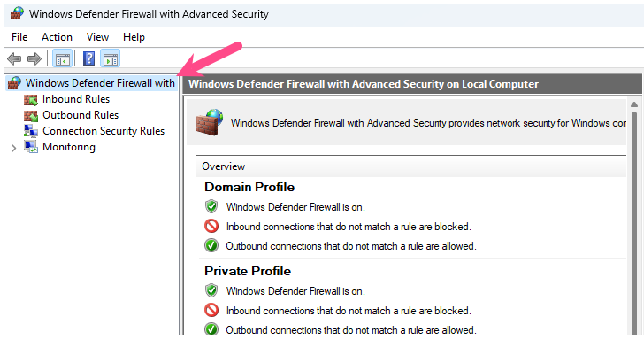Expand the Monitoring tree node chevron
The image size is (644, 355).
point(13,148)
